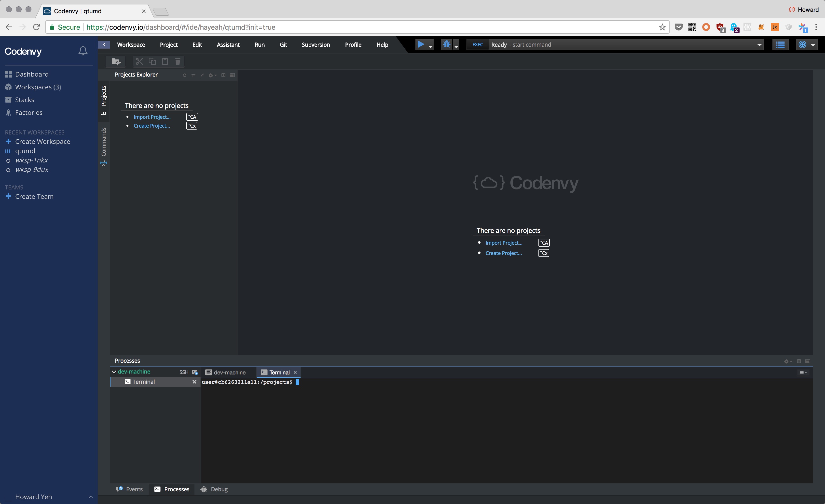Click the new terminal icon beside SSH
This screenshot has height=504, width=825.
tap(195, 372)
